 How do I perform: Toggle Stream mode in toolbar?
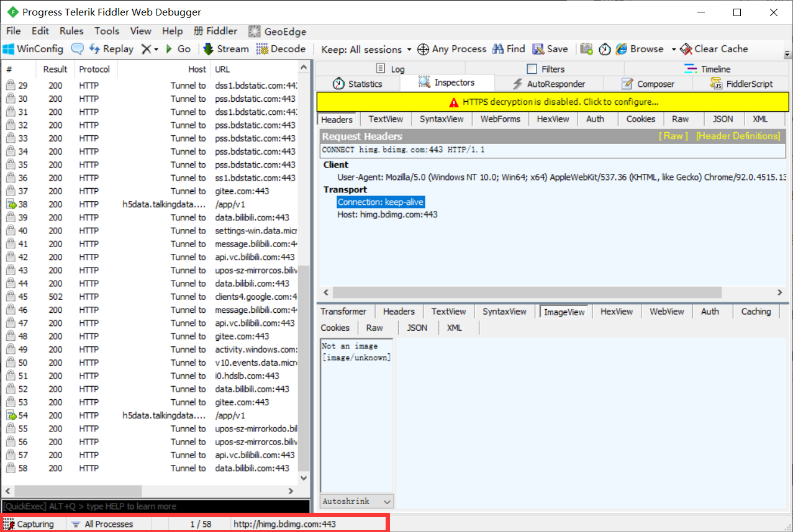point(225,49)
